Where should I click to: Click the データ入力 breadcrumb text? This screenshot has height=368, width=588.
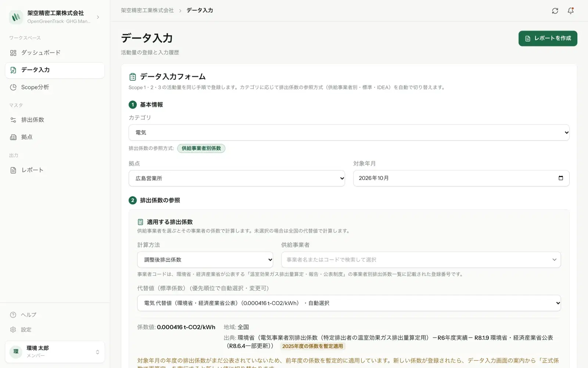[200, 10]
